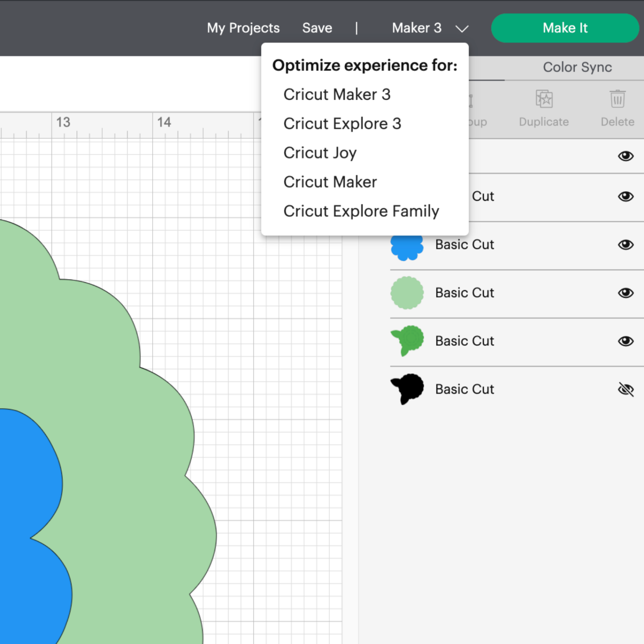The height and width of the screenshot is (644, 644).
Task: Select the Cricut Maker option
Action: point(330,182)
